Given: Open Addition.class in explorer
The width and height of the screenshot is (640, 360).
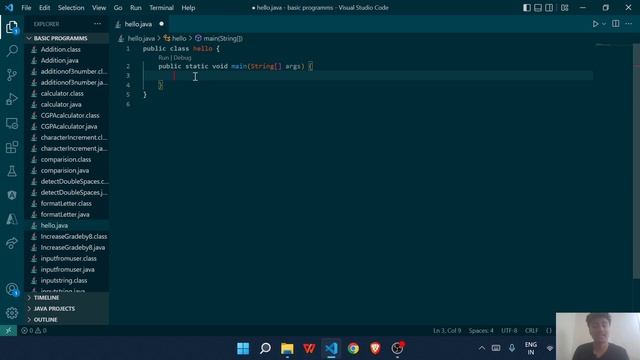Looking at the screenshot, I should 60,49.
